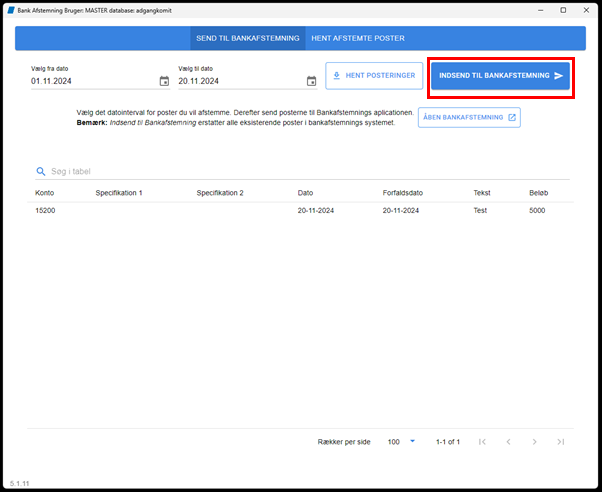Sort by Konto column header
Image resolution: width=602 pixels, height=493 pixels.
(45, 193)
